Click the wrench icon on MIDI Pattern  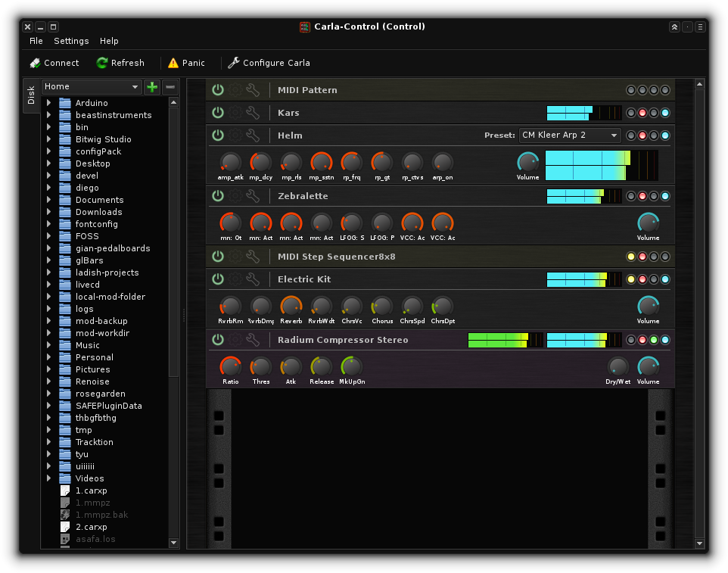coord(253,90)
